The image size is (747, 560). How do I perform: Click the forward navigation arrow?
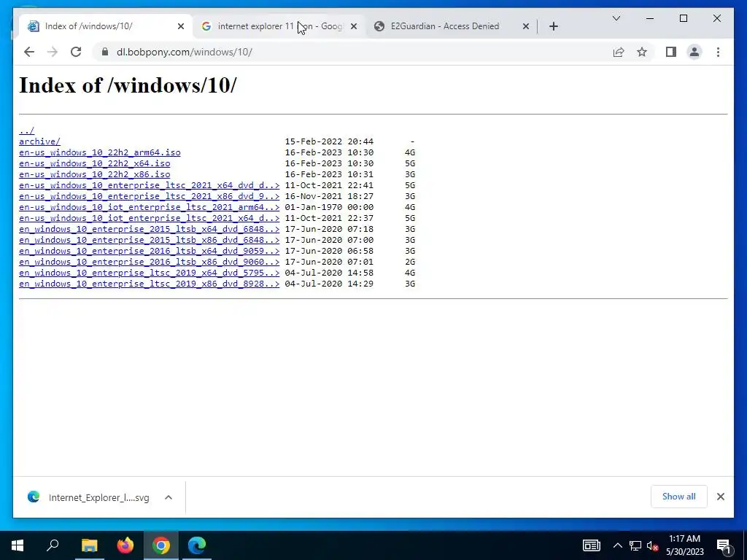click(x=53, y=52)
